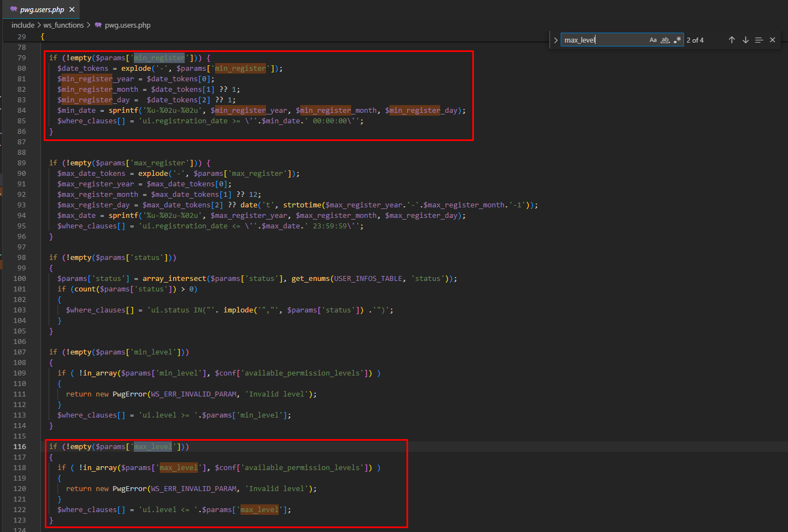Click line number 116 in the gutter

(x=20, y=446)
